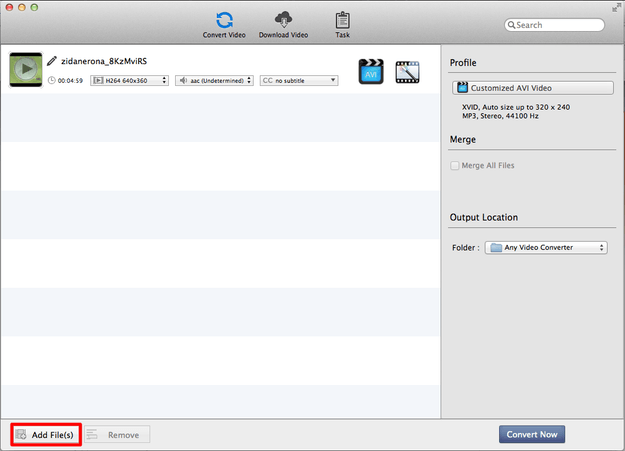This screenshot has width=625, height=451.
Task: Click the green zoom window button
Action: [34, 7]
